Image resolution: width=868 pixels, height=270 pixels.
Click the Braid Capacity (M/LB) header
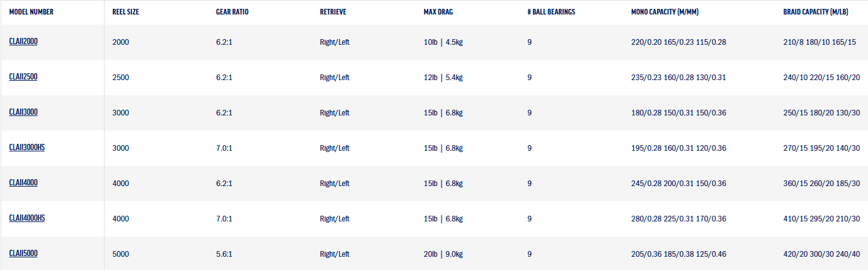pos(814,12)
